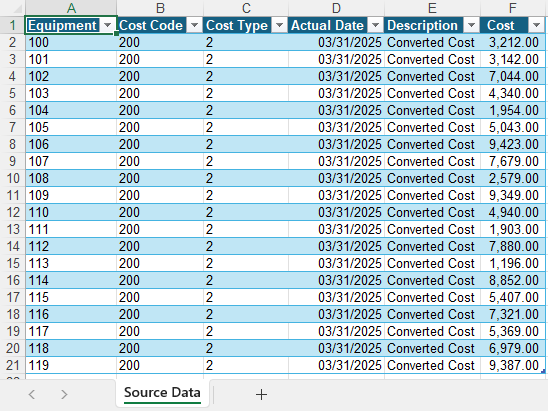Select the cost cell 4,340.00
This screenshot has width=548, height=411.
(513, 93)
